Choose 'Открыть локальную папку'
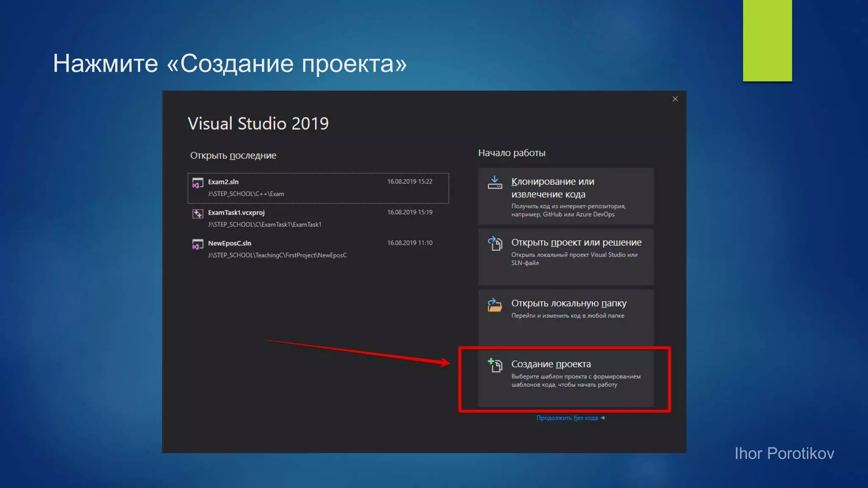This screenshot has width=868, height=488. pos(566,318)
